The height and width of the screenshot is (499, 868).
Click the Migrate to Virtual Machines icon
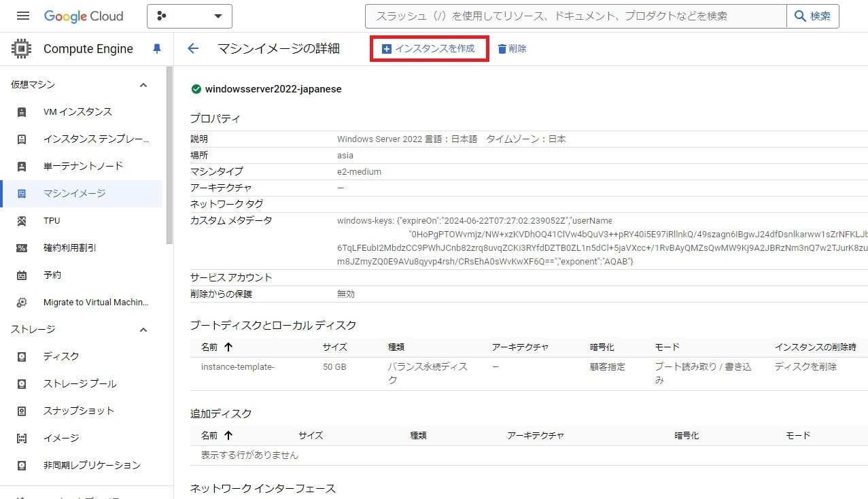click(22, 303)
